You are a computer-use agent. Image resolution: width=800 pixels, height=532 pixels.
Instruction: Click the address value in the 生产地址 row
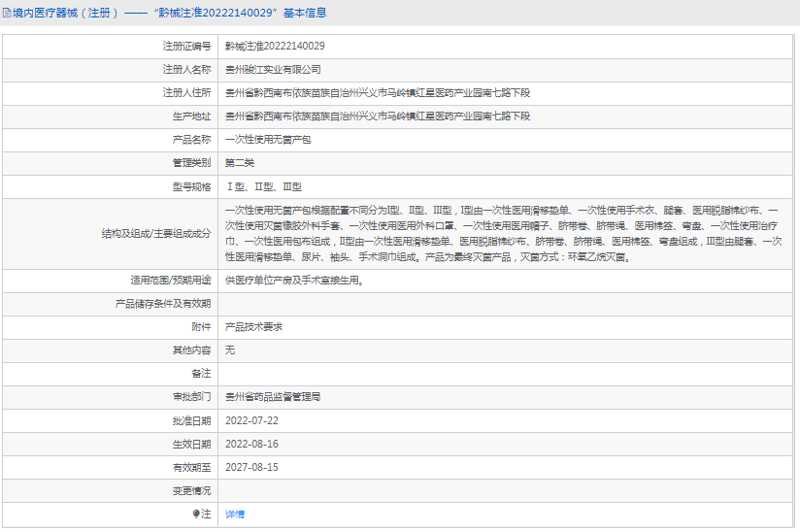click(378, 116)
